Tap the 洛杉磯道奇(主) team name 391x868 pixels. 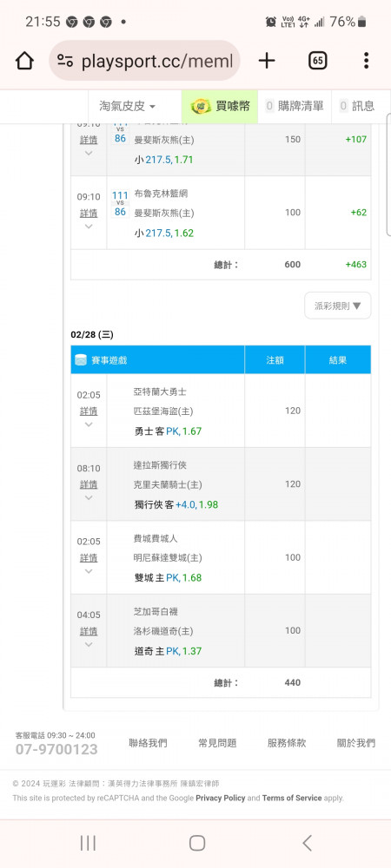pos(163,631)
